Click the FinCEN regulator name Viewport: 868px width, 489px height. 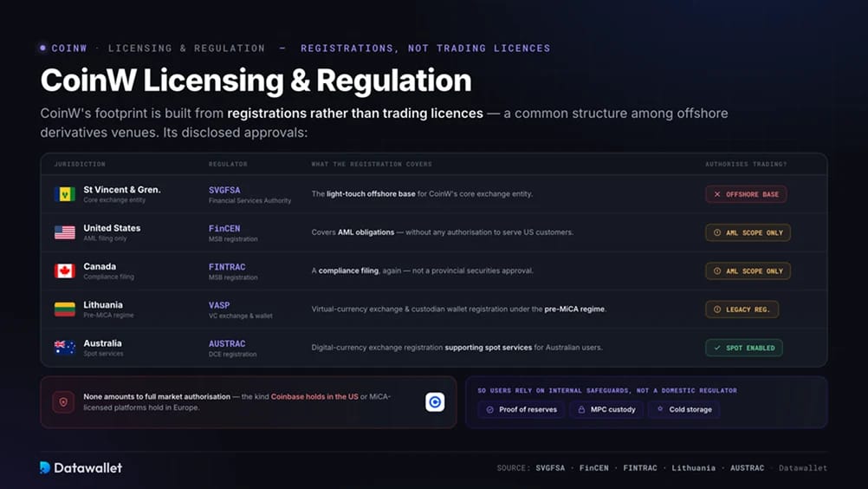pos(224,228)
